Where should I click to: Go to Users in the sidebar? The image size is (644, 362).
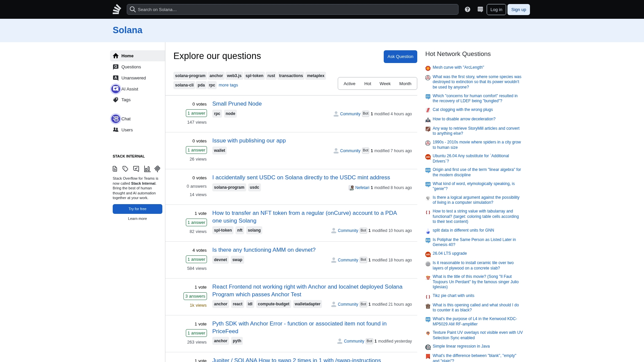(127, 130)
